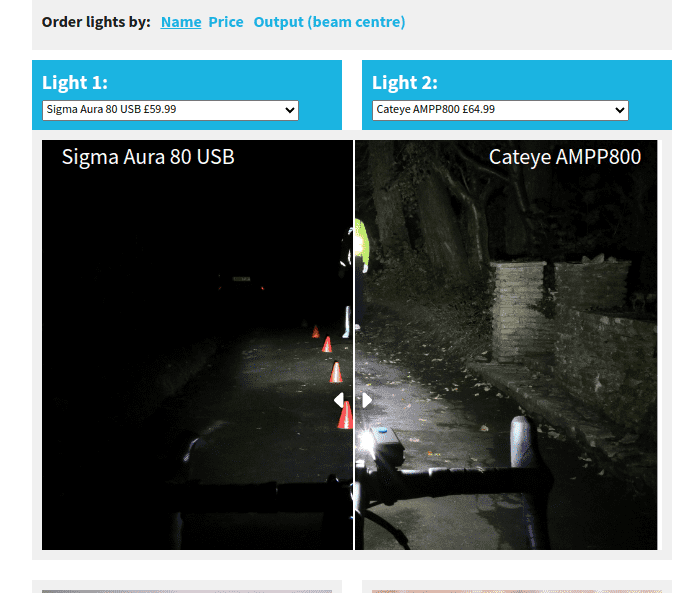Open the Light 1 dropdown
The height and width of the screenshot is (593, 694).
(170, 110)
